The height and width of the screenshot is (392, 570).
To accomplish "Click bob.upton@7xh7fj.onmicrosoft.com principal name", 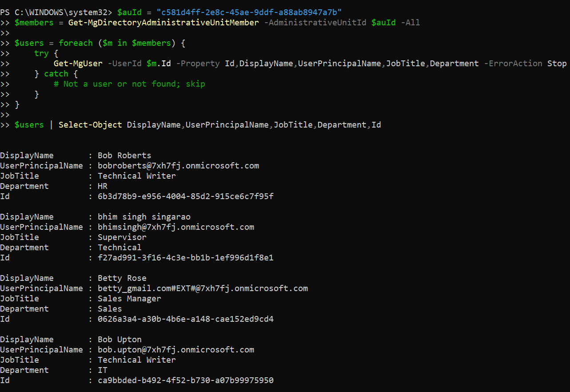I will click(176, 350).
